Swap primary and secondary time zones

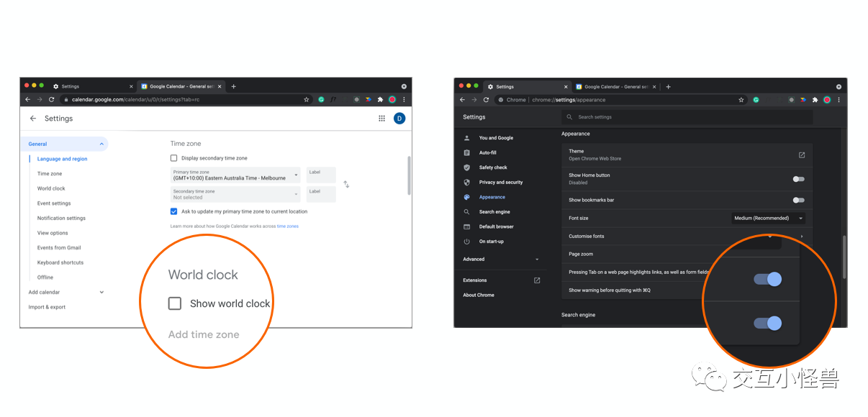pos(346,184)
